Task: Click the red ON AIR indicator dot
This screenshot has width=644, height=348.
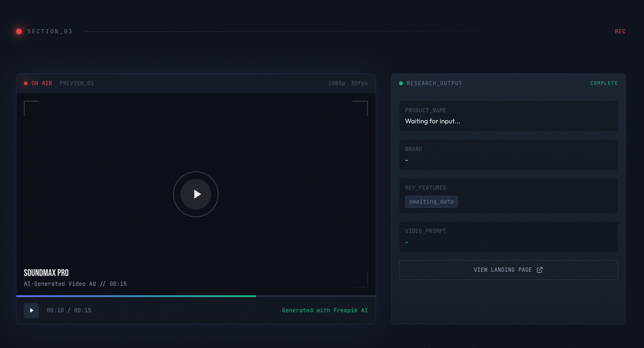Action: point(26,83)
